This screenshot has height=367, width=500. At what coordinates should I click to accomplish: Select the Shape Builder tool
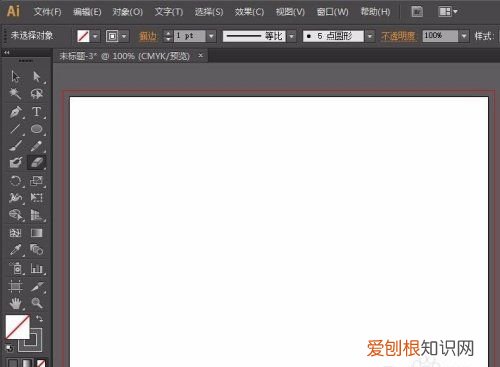pos(15,215)
